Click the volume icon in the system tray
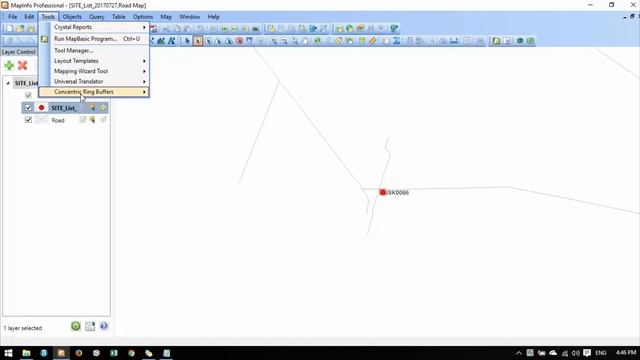 (576, 353)
